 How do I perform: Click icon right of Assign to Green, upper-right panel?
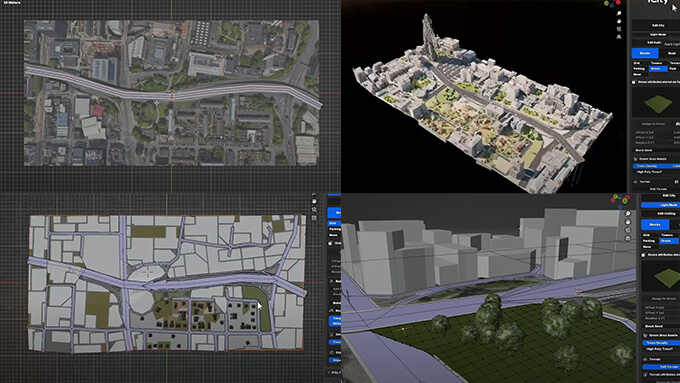[677, 124]
